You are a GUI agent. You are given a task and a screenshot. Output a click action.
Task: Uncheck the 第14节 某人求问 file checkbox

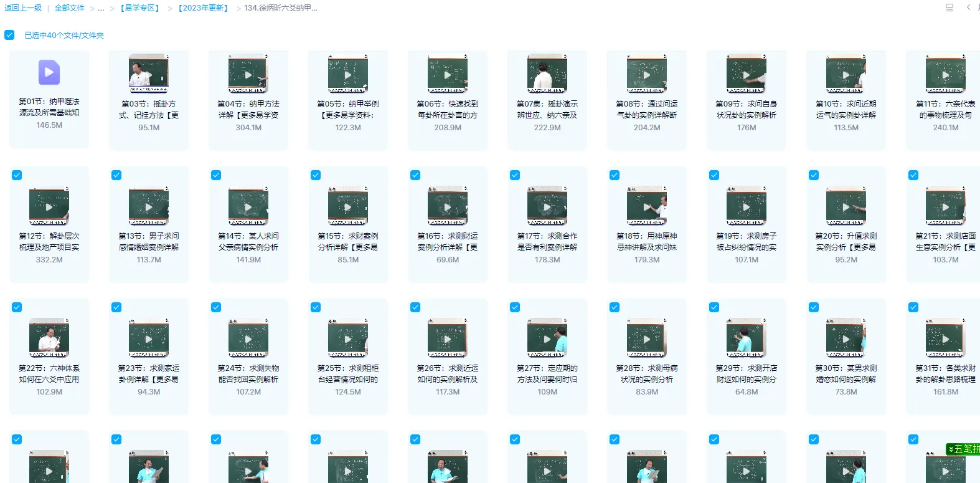(216, 175)
